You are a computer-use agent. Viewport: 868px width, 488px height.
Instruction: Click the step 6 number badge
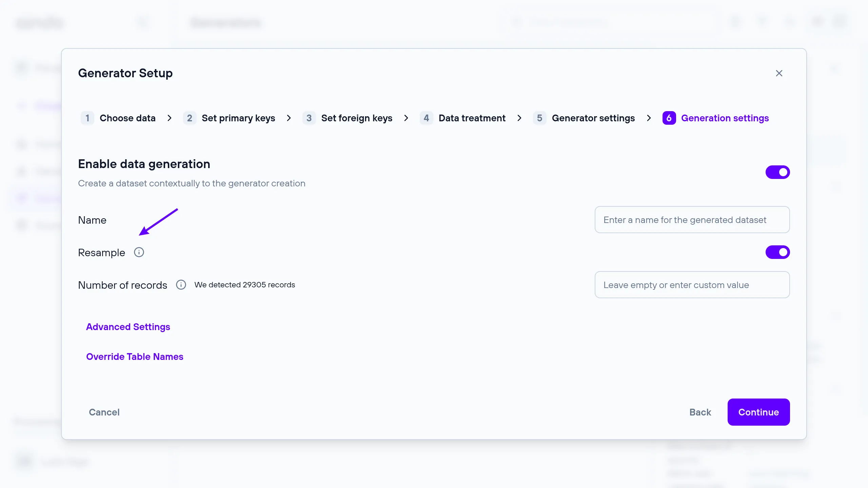[x=669, y=118]
